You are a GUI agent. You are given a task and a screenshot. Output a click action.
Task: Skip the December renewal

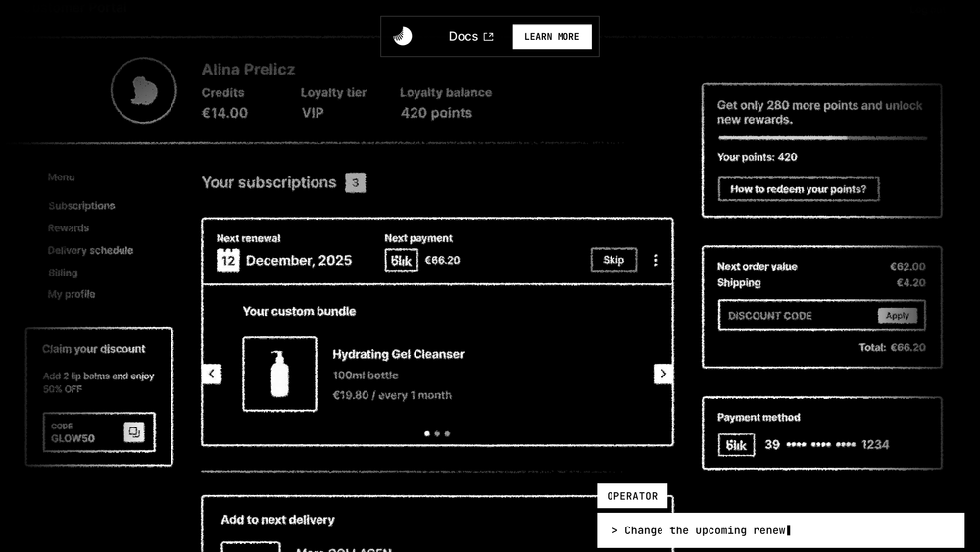click(613, 260)
